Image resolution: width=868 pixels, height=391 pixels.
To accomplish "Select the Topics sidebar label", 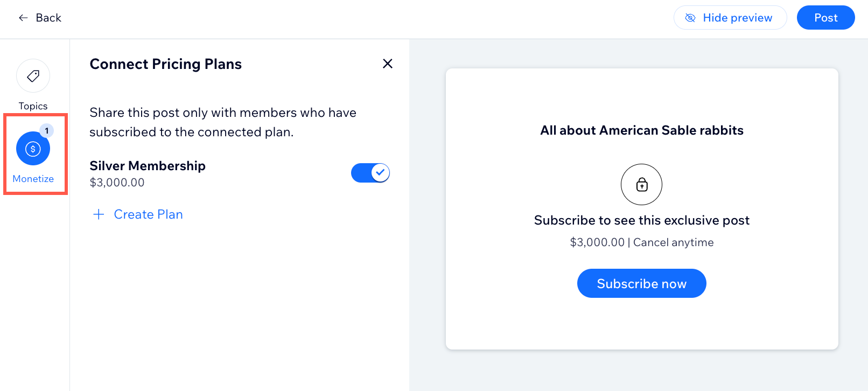I will click(x=33, y=106).
